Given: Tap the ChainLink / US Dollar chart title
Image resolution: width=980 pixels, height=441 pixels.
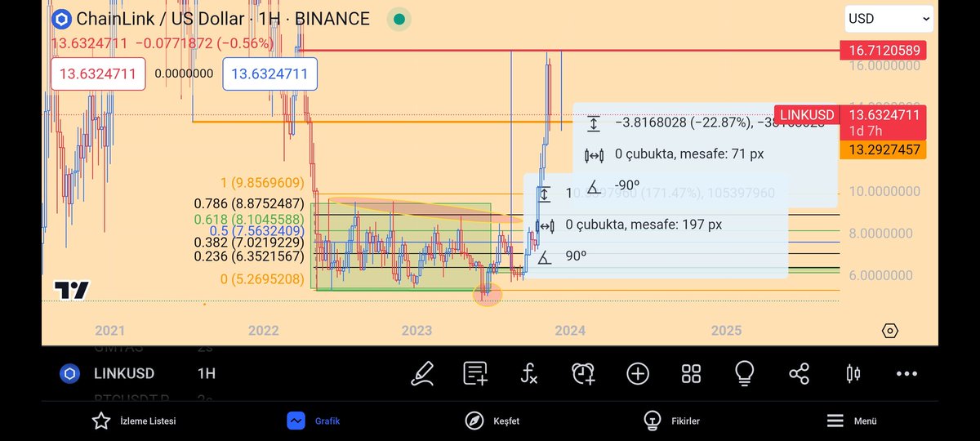Looking at the screenshot, I should pyautogui.click(x=223, y=18).
